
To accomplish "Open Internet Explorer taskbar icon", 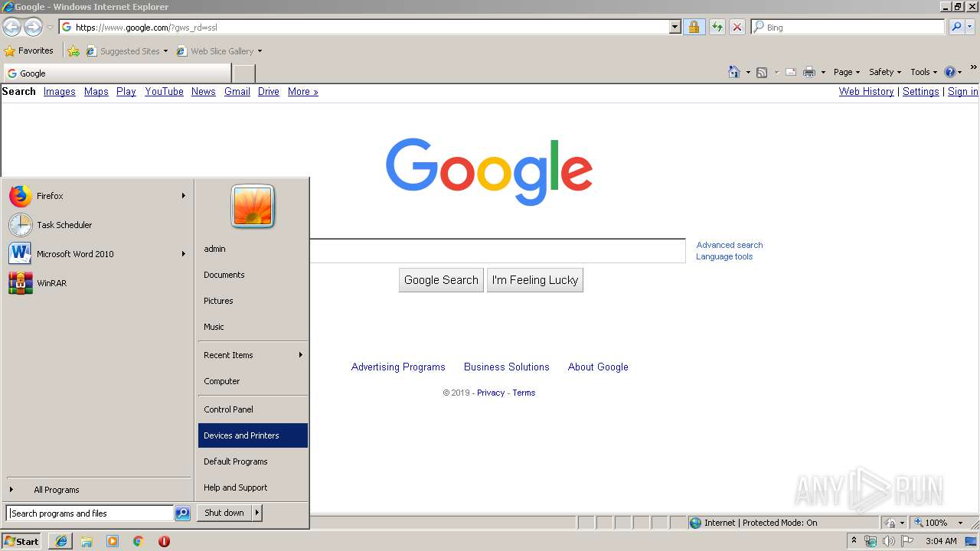I will [61, 541].
